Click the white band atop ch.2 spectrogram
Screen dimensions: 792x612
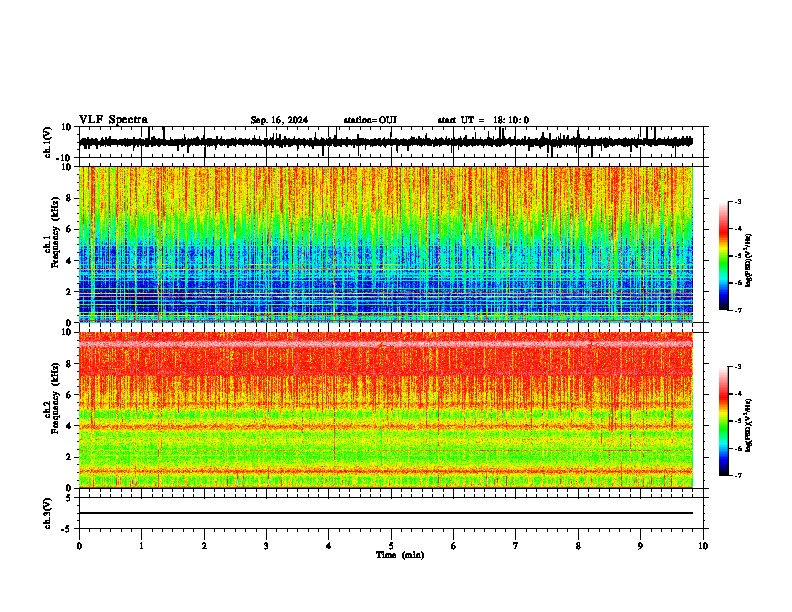[x=385, y=343]
